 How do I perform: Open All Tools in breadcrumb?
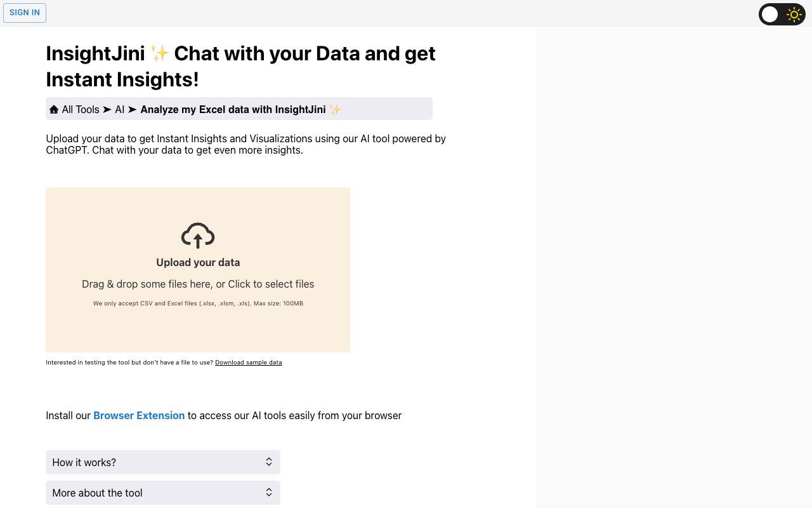pyautogui.click(x=81, y=109)
